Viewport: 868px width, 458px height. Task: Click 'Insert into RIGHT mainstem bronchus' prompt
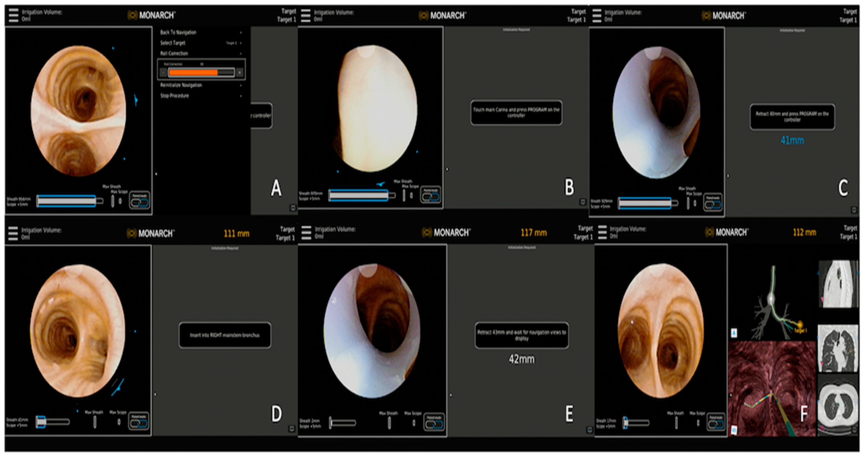point(225,335)
